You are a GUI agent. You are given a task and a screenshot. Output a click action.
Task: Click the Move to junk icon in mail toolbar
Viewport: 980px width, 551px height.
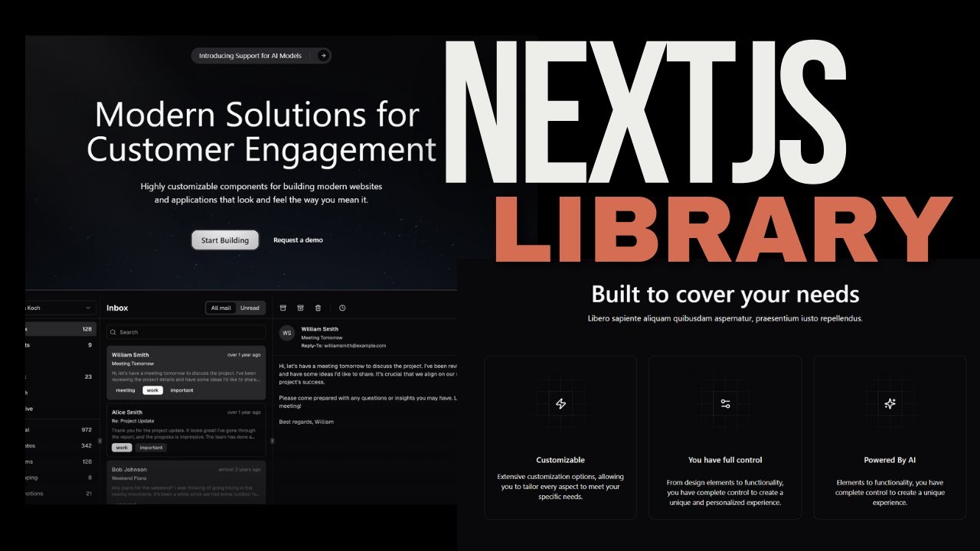coord(300,308)
